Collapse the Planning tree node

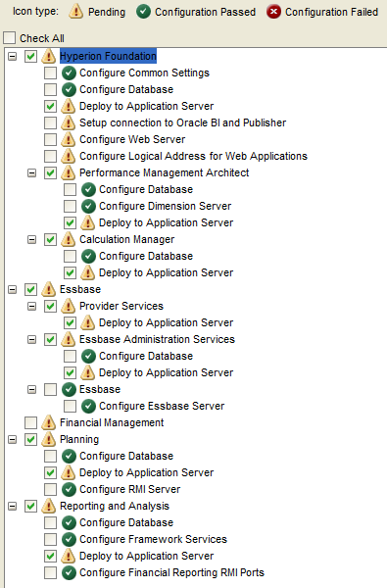13,439
